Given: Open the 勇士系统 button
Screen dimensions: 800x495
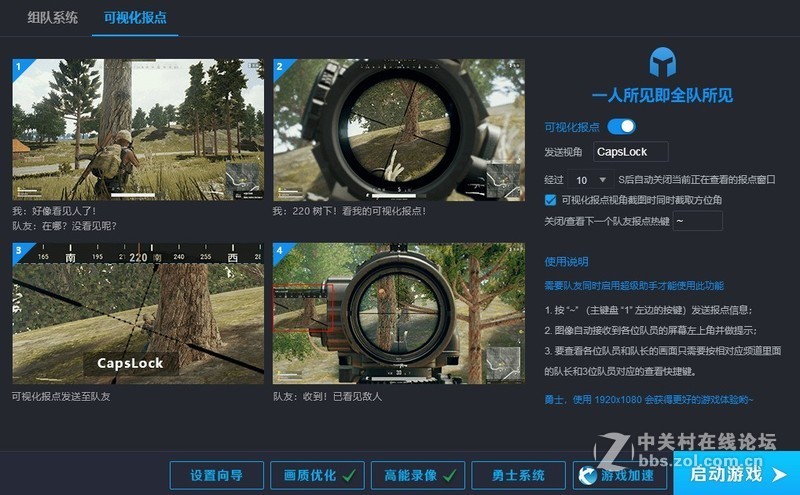Looking at the screenshot, I should pyautogui.click(x=518, y=476).
